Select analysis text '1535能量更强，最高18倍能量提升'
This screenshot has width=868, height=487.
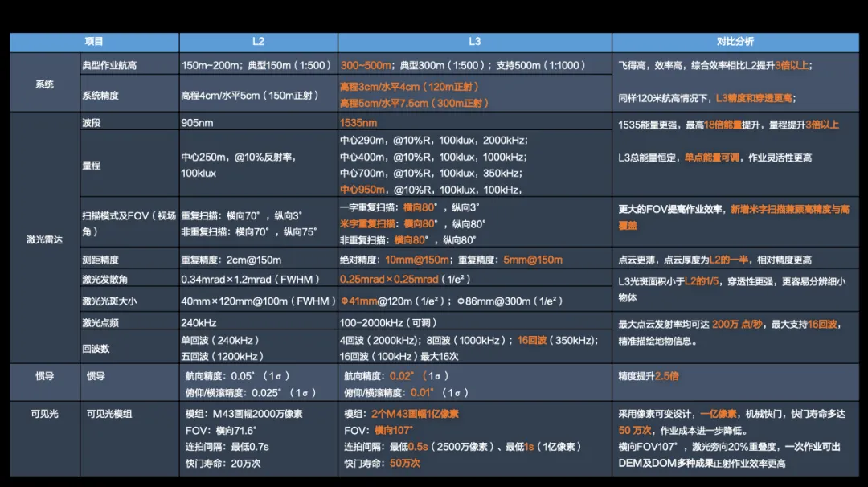coord(690,125)
